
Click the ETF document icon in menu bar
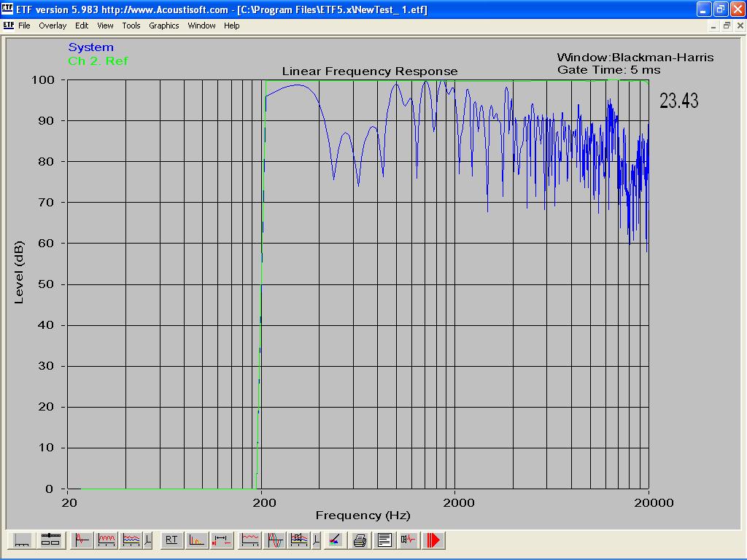[x=8, y=25]
